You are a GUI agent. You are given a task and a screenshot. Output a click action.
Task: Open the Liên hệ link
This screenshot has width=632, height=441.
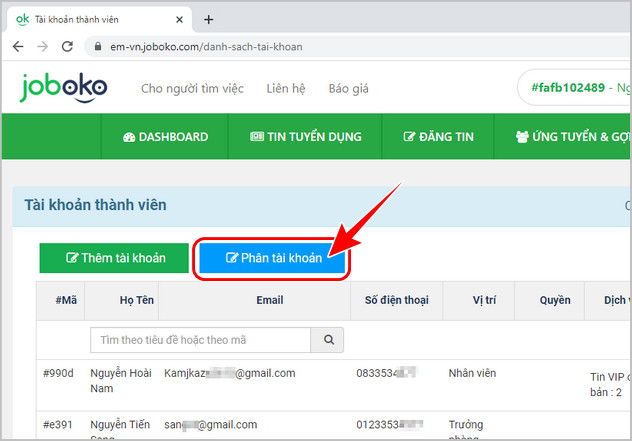(285, 89)
